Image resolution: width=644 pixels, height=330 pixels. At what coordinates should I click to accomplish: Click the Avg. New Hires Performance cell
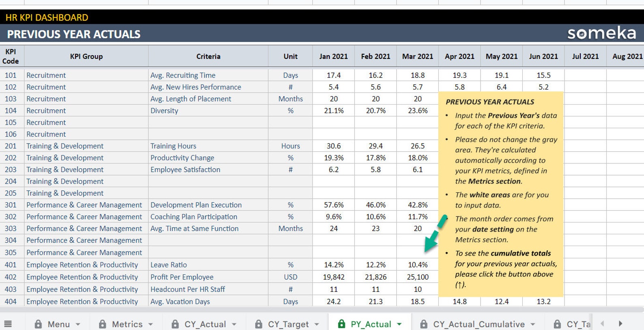[208, 87]
